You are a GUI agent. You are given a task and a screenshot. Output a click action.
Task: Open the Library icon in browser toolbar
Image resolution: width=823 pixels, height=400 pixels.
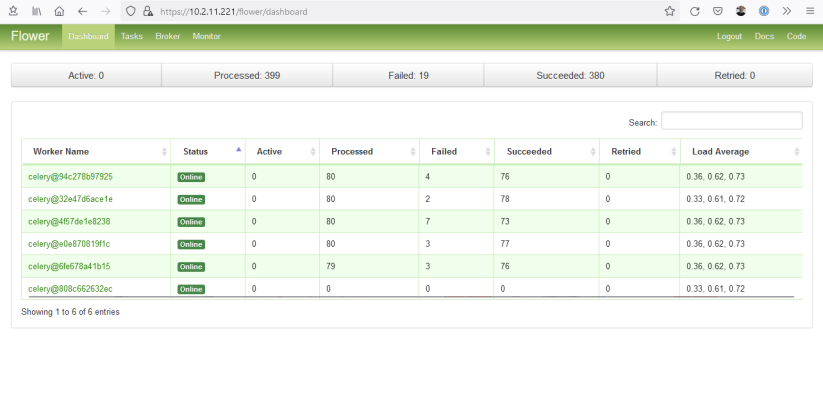tap(37, 11)
